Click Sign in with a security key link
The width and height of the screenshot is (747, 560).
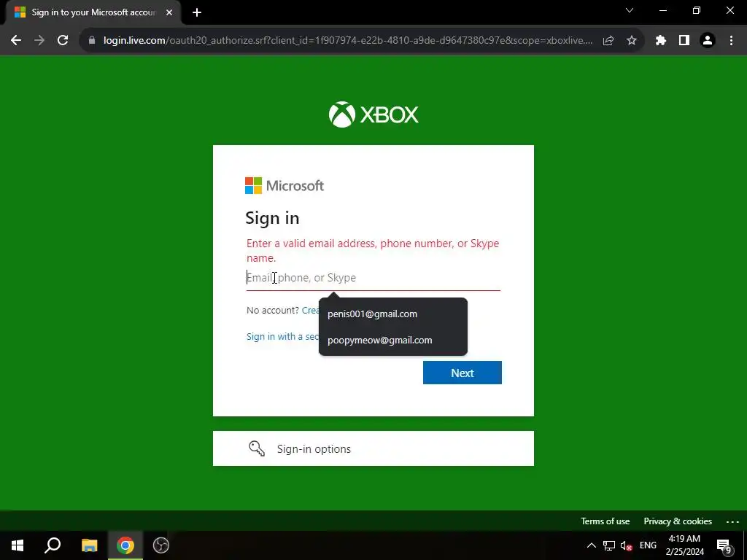click(x=282, y=337)
